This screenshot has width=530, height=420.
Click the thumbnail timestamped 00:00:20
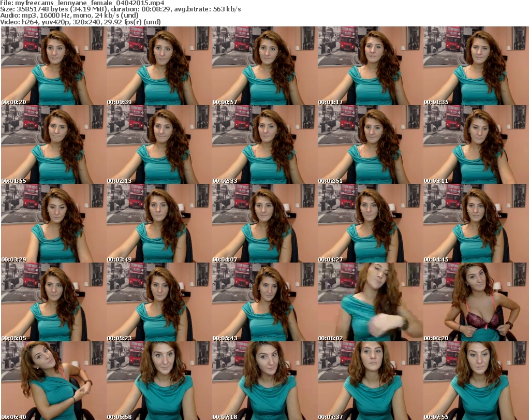53,66
